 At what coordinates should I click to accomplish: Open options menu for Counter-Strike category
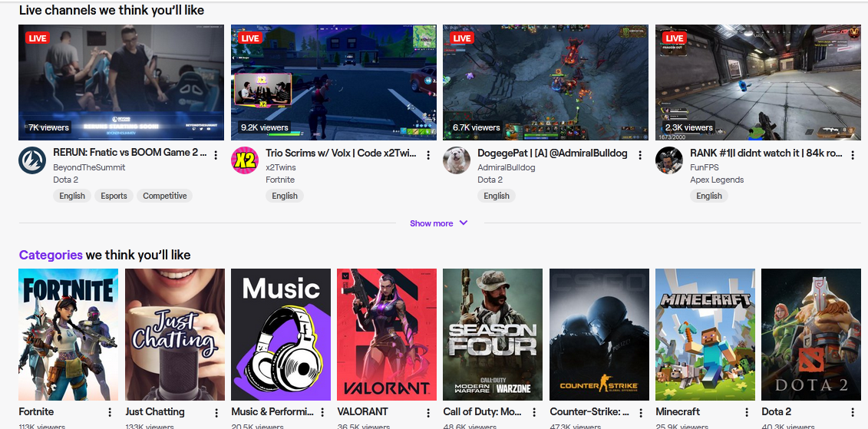coord(641,412)
